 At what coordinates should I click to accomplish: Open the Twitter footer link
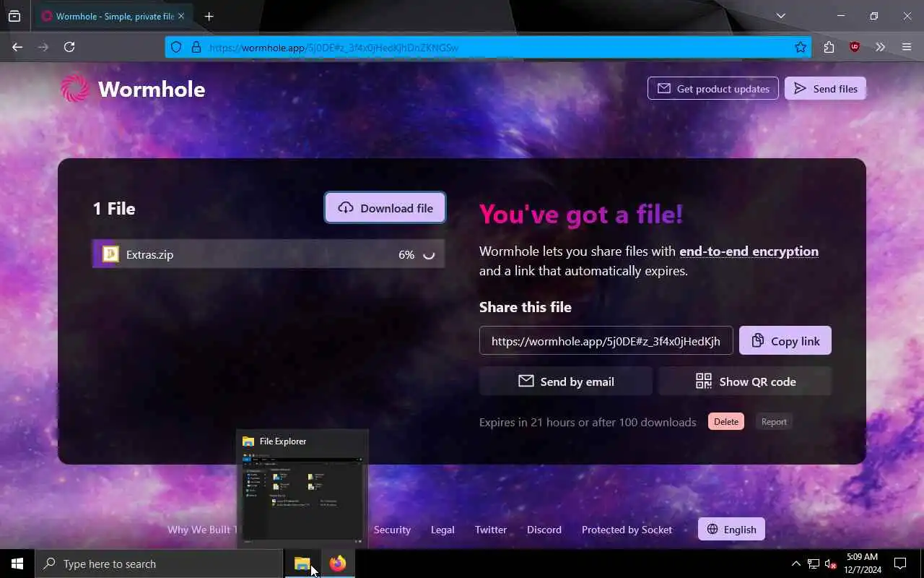coord(491,530)
